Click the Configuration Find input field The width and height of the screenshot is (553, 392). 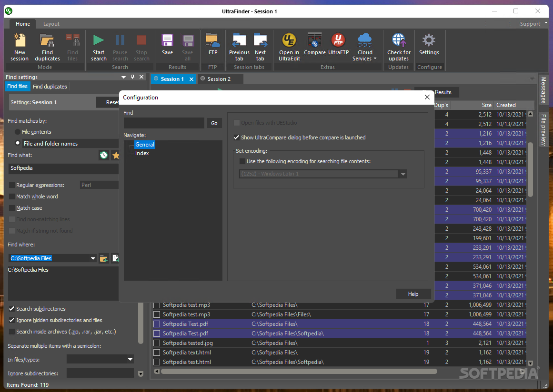(x=164, y=123)
